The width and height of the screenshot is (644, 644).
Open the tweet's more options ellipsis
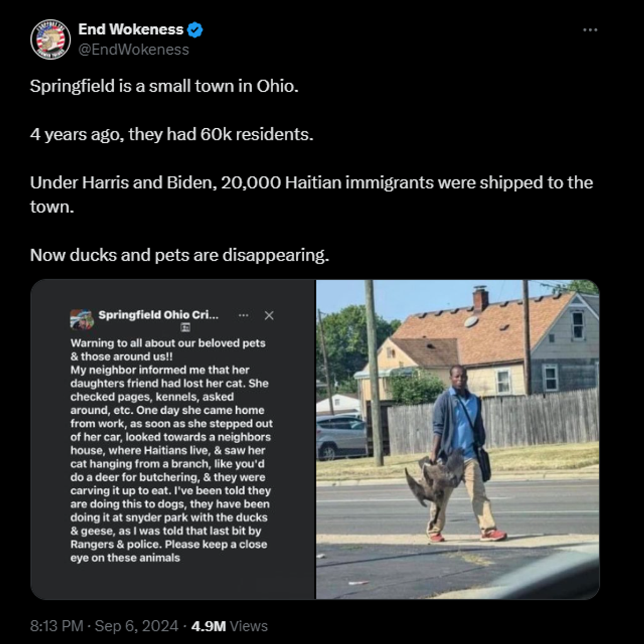click(x=590, y=30)
